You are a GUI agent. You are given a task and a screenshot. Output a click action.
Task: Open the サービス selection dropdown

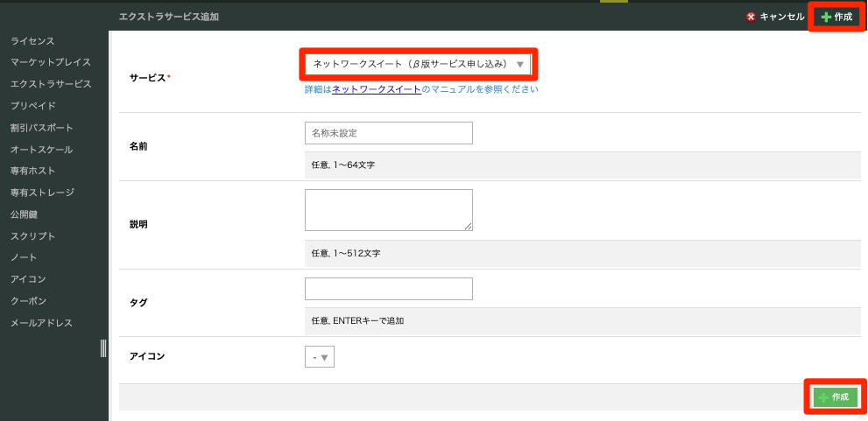(x=418, y=64)
